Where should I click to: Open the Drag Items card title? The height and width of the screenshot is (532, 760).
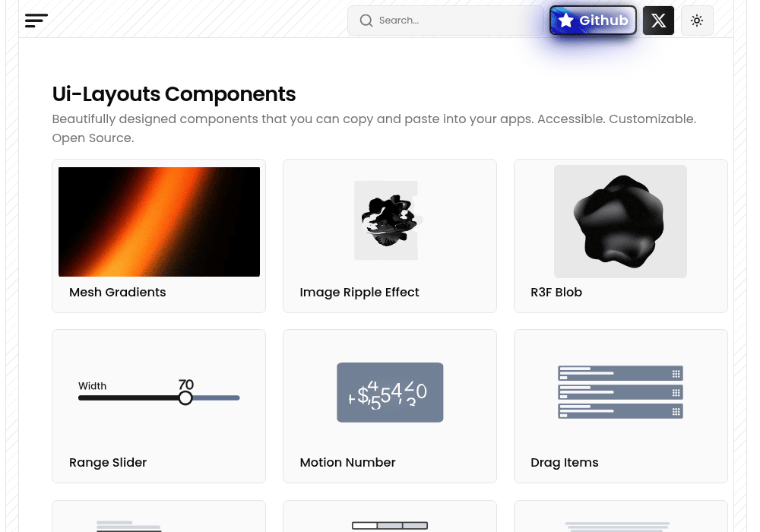(564, 462)
